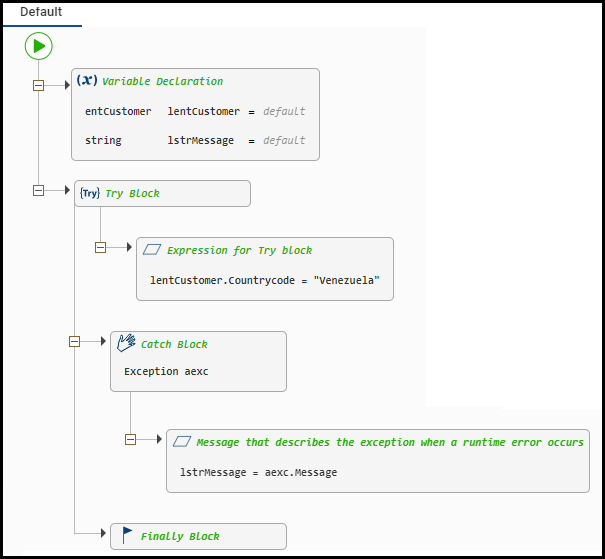Click the Finally Block flag icon
Viewport: 605px width, 559px height.
[x=126, y=536]
